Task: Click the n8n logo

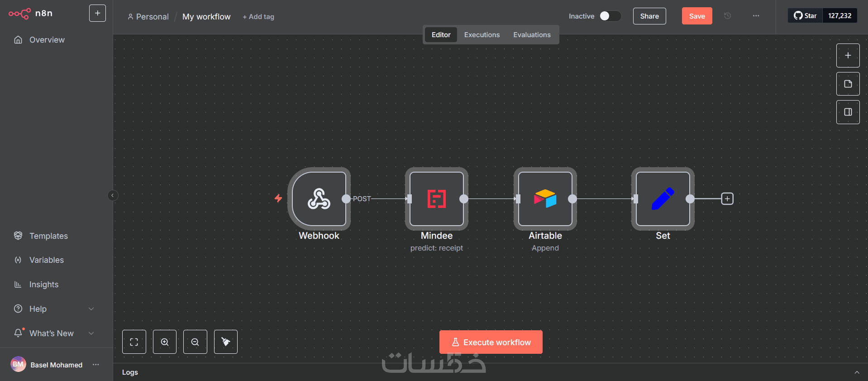Action: (30, 14)
